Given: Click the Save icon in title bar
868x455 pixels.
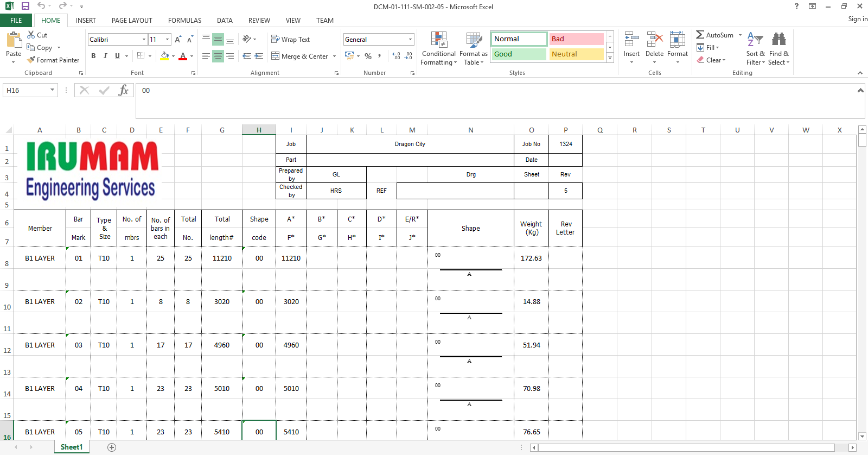Looking at the screenshot, I should pyautogui.click(x=25, y=7).
